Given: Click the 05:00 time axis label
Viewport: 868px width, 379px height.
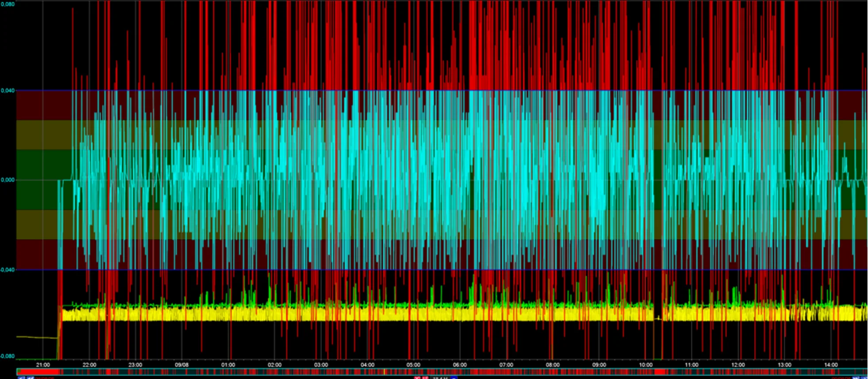Looking at the screenshot, I should 413,365.
